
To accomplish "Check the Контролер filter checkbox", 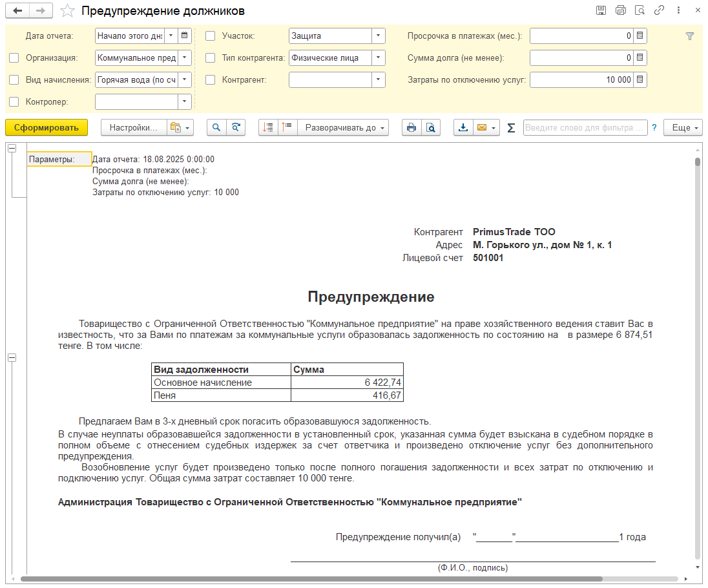I will click(14, 102).
